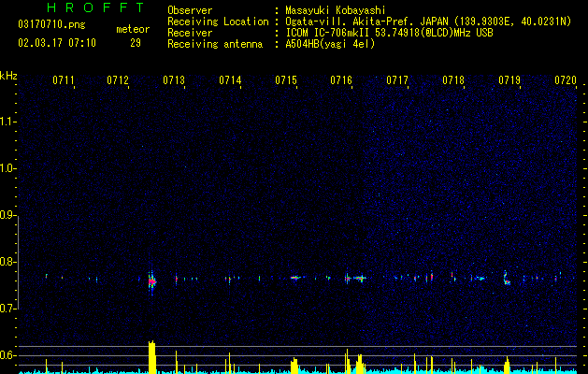
Task: Select the A504HB(yagi 4el) antenna value
Action: tap(330, 44)
